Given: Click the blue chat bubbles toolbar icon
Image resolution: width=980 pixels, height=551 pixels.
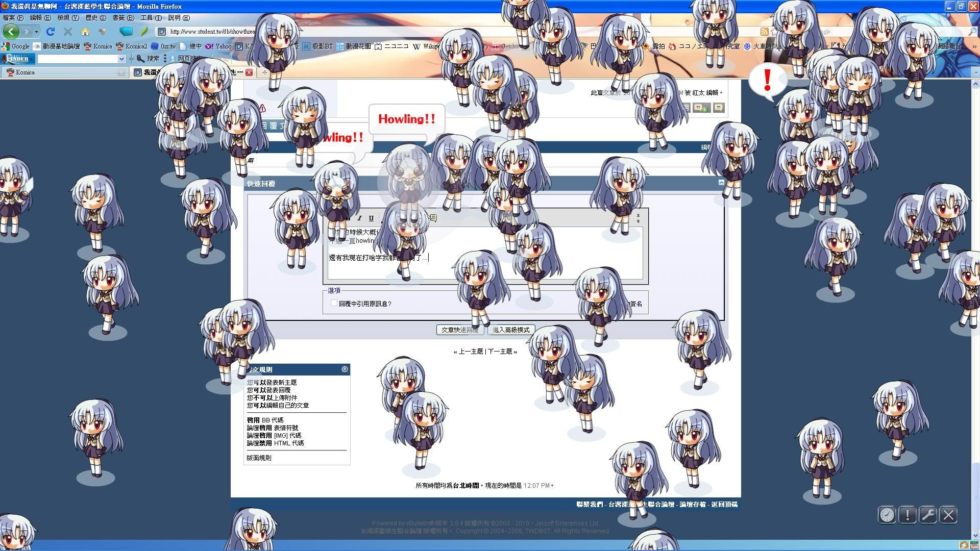Looking at the screenshot, I should tap(126, 32).
